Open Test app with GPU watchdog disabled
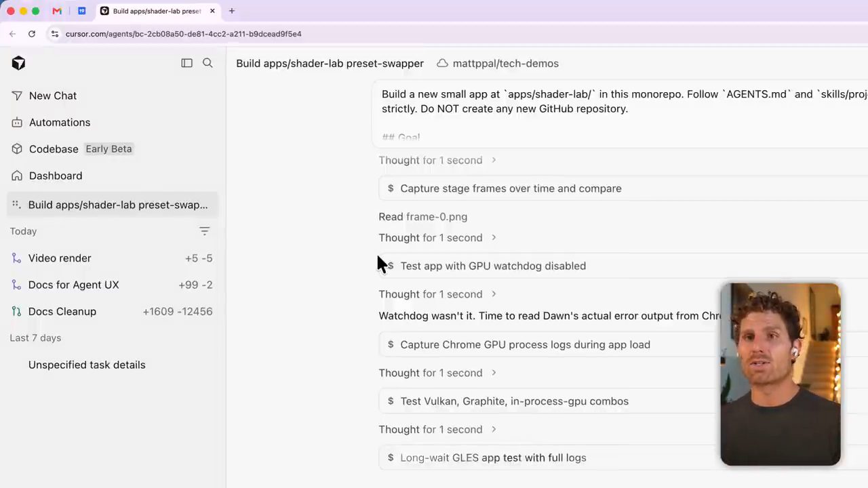Screen dimensions: 868x488 (x=623, y=266)
